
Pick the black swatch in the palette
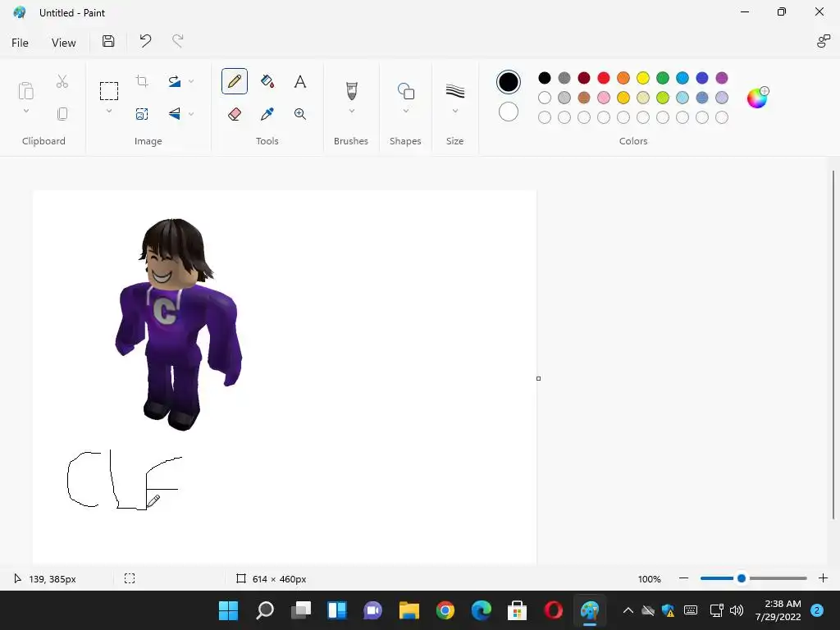545,78
